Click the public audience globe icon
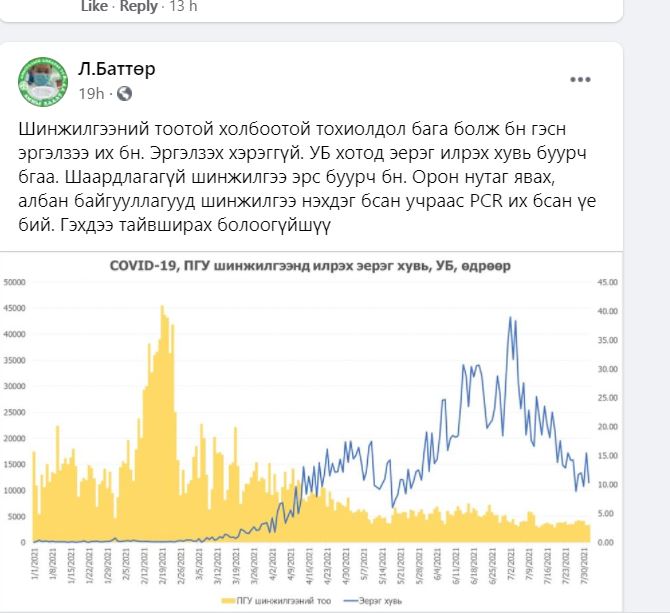This screenshot has width=670, height=613. [x=125, y=94]
